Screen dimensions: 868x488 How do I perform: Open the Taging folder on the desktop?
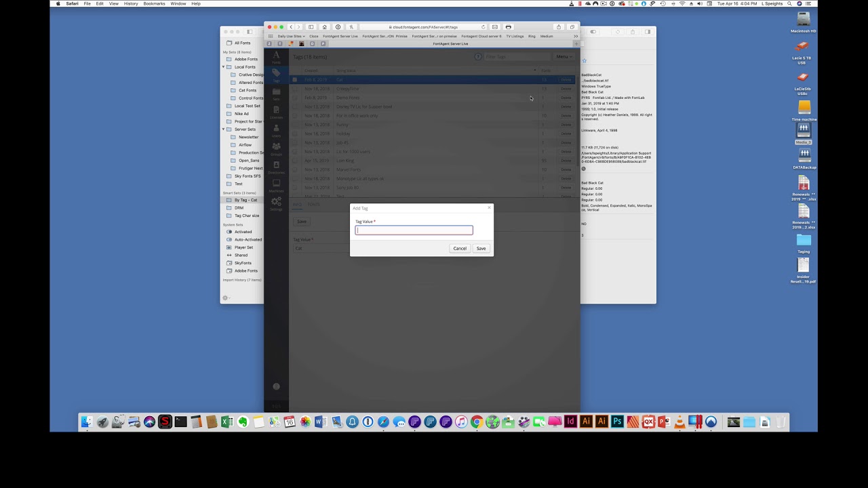tap(804, 243)
